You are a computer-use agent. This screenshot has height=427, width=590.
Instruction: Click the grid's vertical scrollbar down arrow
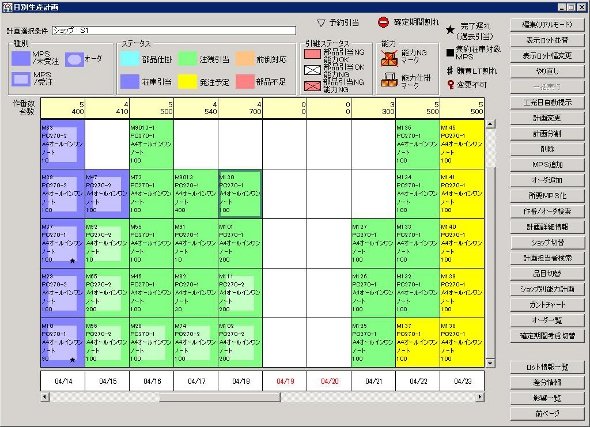point(490,363)
